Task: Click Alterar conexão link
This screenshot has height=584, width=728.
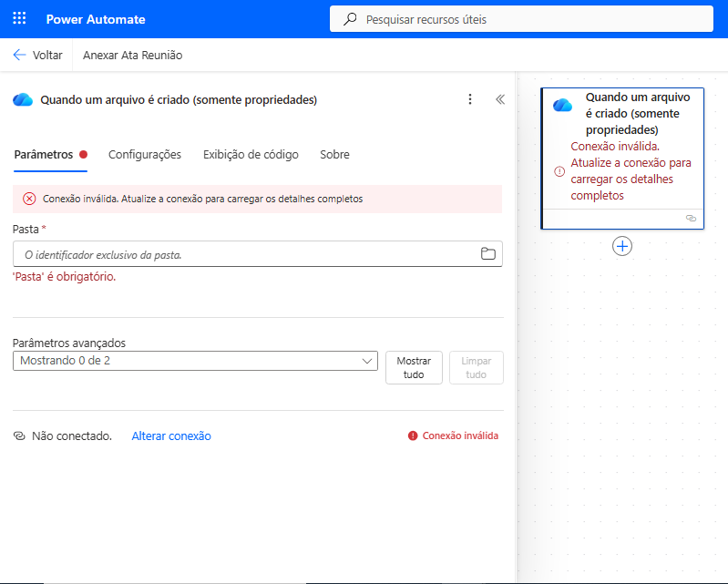Action: (x=171, y=435)
